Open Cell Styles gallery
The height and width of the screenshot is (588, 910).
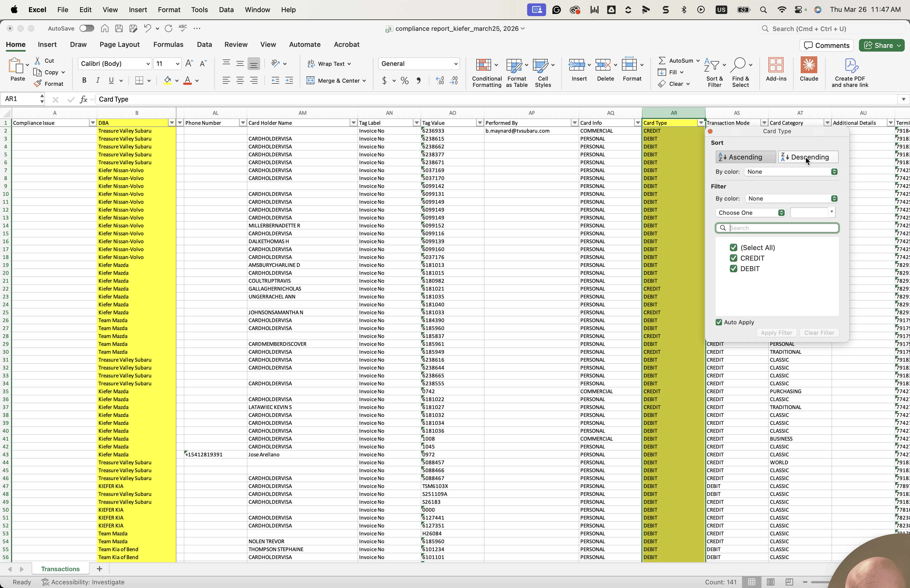543,73
